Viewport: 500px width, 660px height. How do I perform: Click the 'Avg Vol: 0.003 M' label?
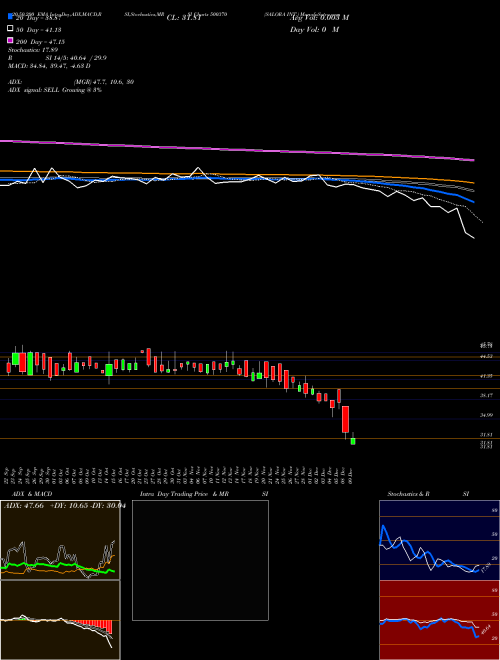tap(319, 17)
